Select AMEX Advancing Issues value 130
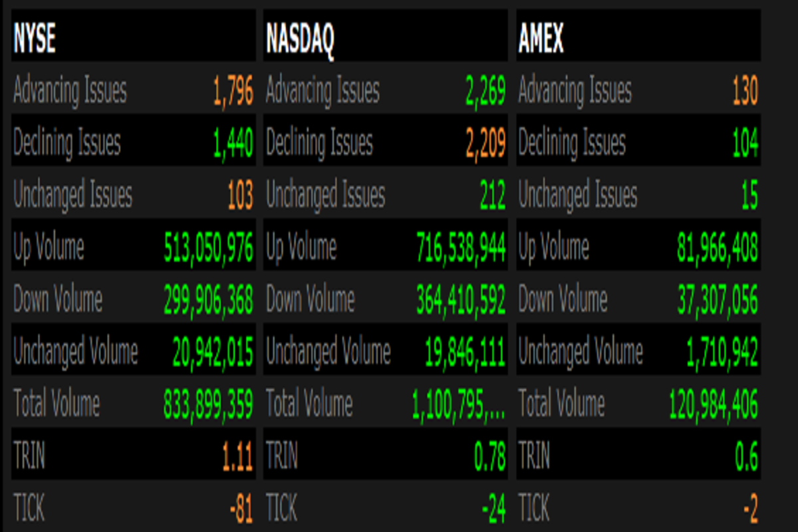798x532 pixels. pos(745,91)
